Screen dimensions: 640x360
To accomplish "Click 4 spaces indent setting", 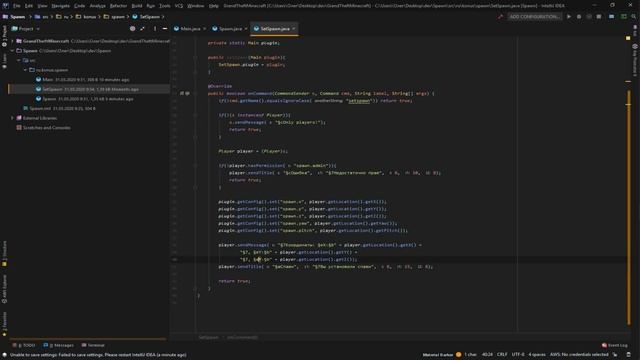I will click(x=537, y=355).
